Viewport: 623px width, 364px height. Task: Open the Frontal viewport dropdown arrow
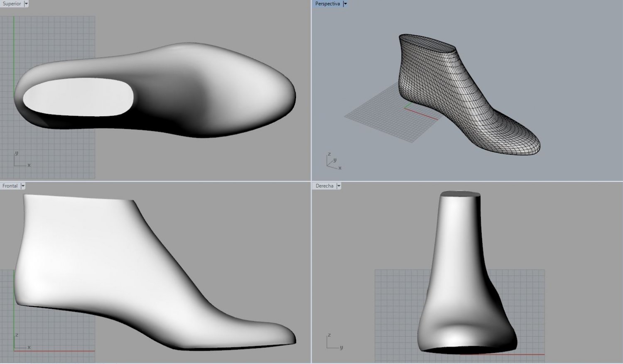(x=23, y=186)
